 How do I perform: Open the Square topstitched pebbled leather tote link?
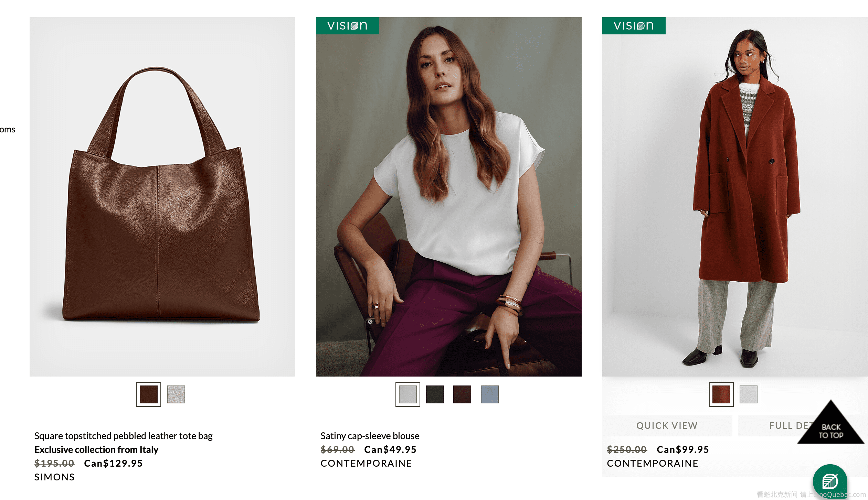pyautogui.click(x=124, y=436)
